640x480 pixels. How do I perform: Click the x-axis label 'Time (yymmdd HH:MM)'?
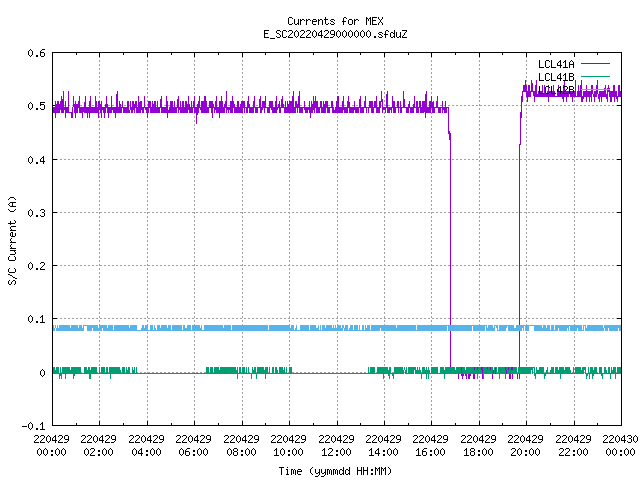point(335,471)
